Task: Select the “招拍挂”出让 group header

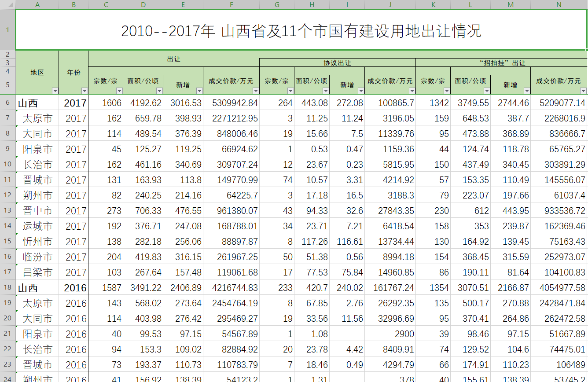Action: click(501, 62)
